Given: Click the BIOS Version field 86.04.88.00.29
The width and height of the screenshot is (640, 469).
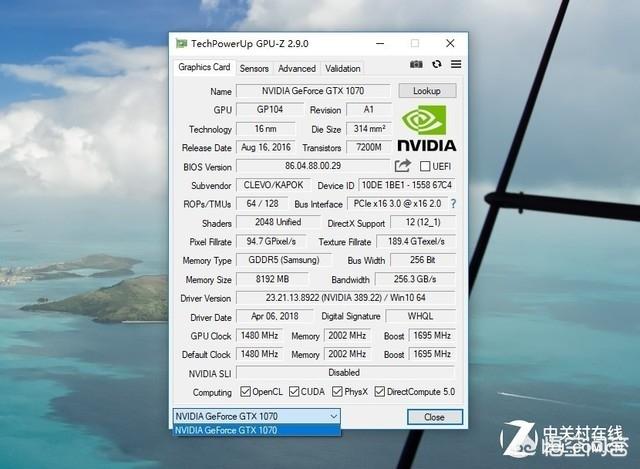Looking at the screenshot, I should coord(313,166).
